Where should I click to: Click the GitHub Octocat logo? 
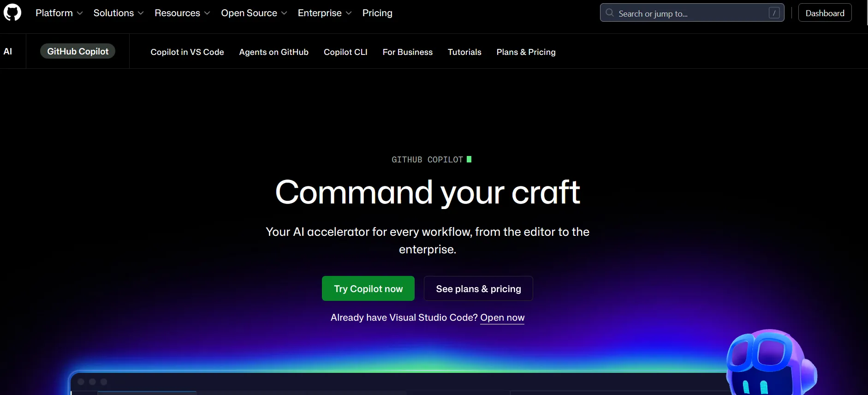click(x=12, y=12)
